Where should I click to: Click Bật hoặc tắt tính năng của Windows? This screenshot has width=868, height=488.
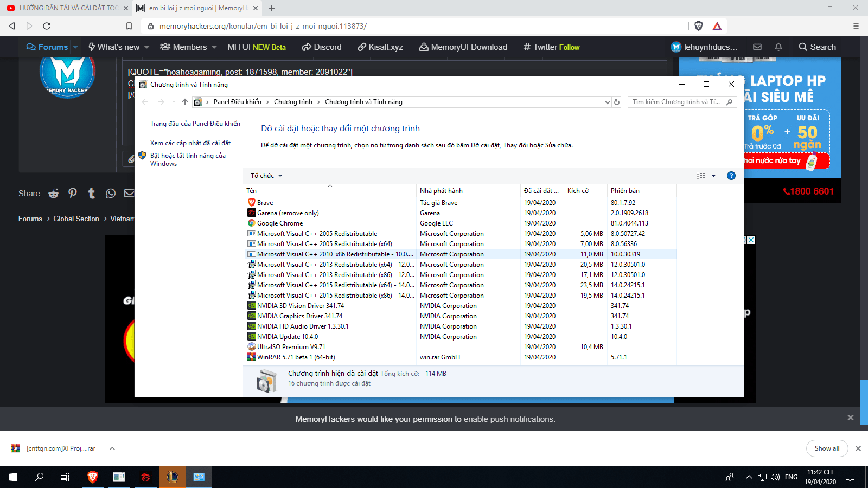(x=188, y=159)
